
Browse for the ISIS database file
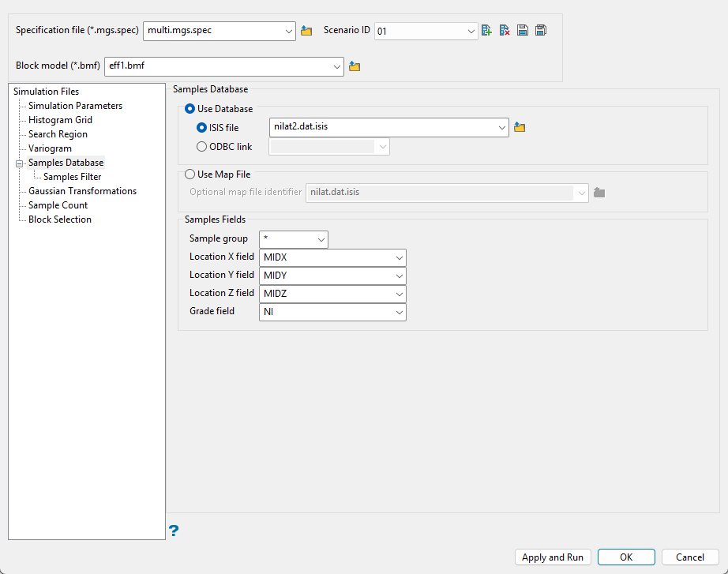click(520, 127)
